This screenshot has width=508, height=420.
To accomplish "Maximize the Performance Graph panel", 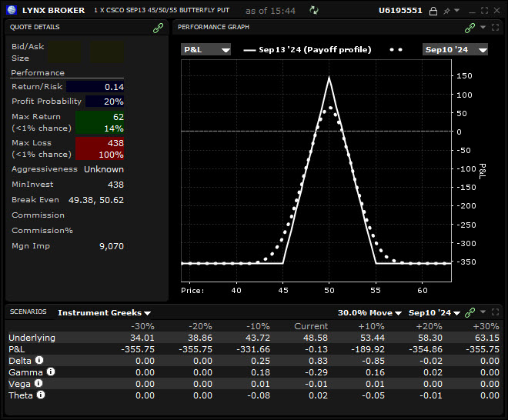I will [496, 28].
